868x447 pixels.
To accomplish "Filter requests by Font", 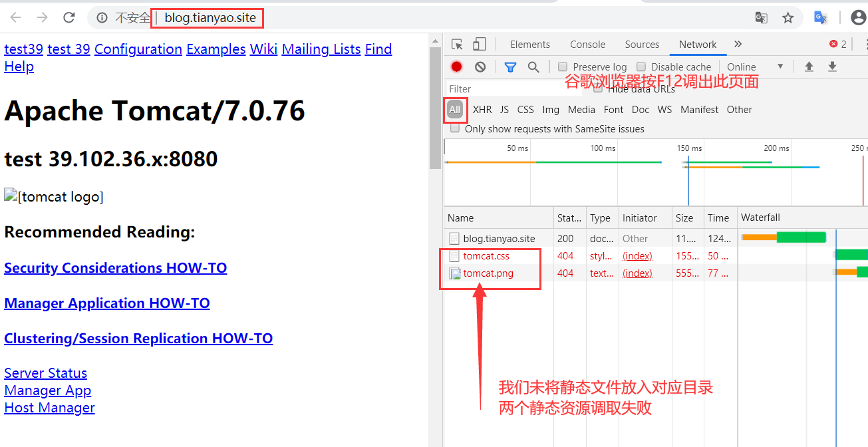I will [613, 110].
